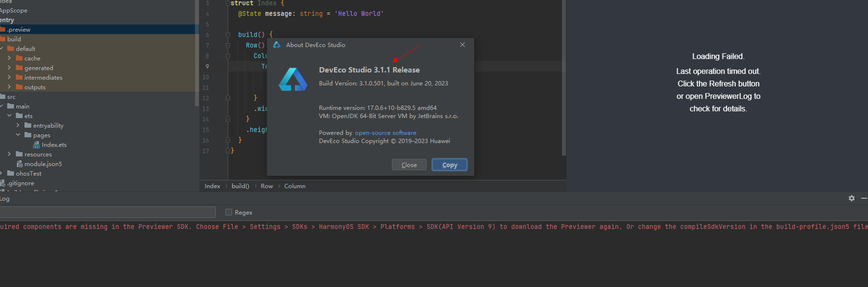Image resolution: width=868 pixels, height=287 pixels.
Task: Click the generated folder icon
Action: pyautogui.click(x=19, y=68)
